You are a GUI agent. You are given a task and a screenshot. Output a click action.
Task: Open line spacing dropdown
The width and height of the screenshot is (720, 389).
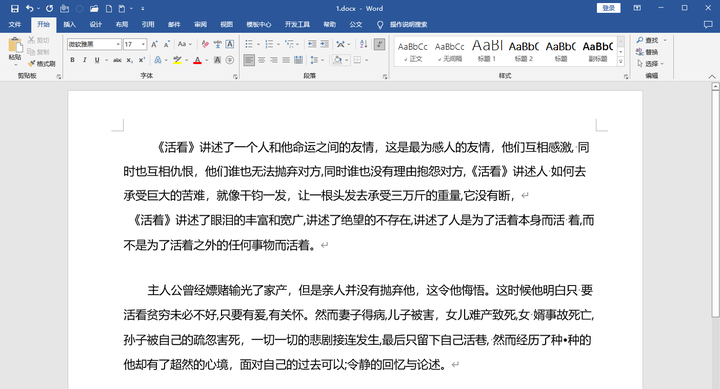coord(317,60)
